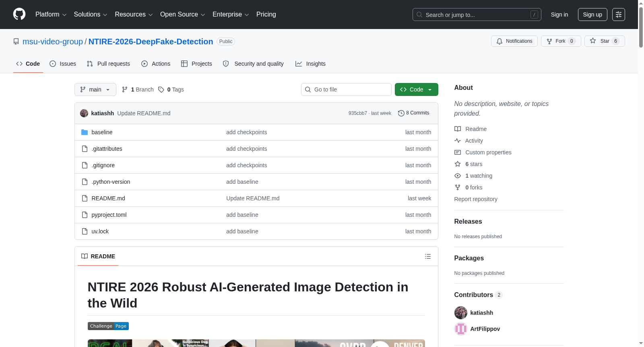Viewport: 644px width, 347px height.
Task: Open the Resources dropdown
Action: [x=134, y=15]
